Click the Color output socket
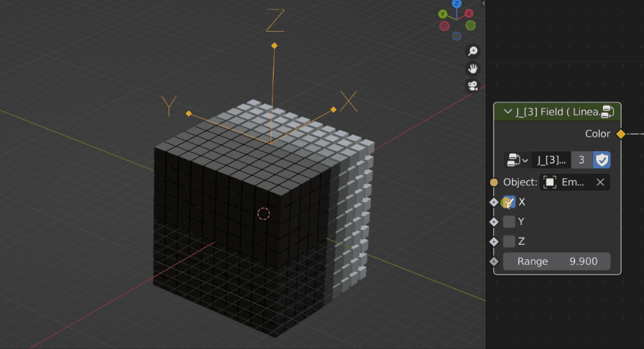 coord(620,134)
